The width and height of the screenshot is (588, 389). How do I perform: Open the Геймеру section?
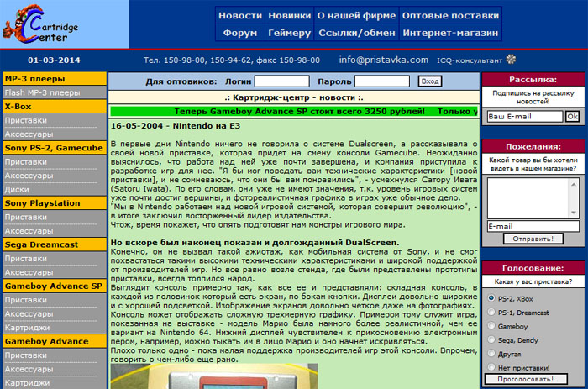tap(290, 33)
